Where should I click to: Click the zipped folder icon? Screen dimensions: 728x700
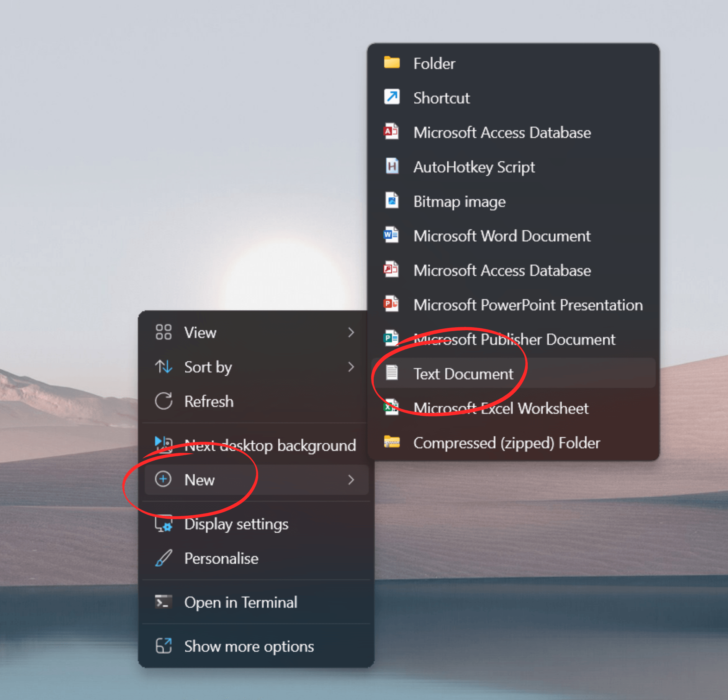click(x=391, y=442)
